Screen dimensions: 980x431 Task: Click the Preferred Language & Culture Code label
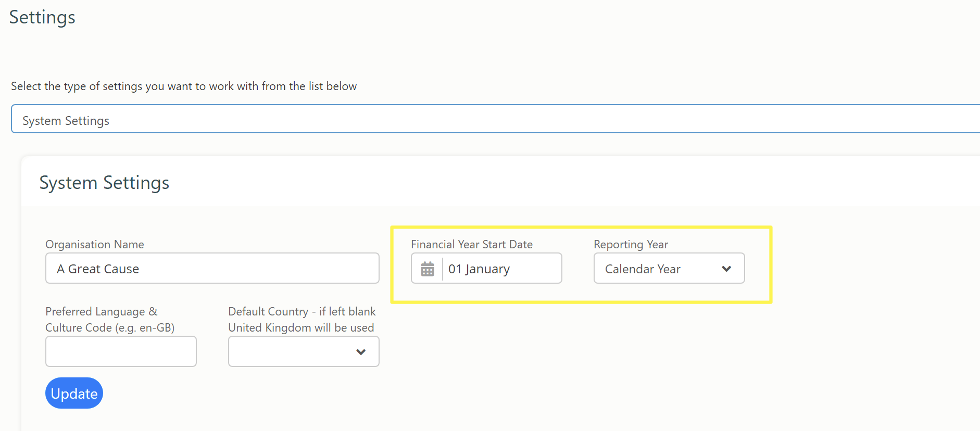(110, 319)
